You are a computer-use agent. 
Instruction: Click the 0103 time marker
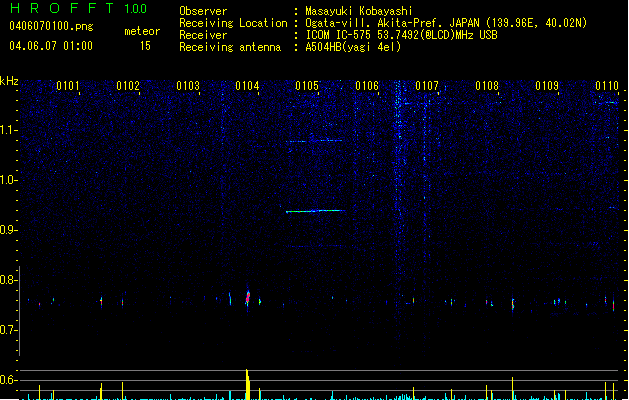[188, 86]
